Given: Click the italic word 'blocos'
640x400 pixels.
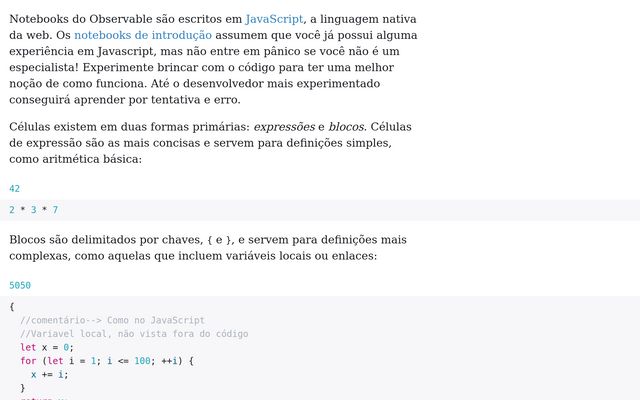Looking at the screenshot, I should click(346, 127).
